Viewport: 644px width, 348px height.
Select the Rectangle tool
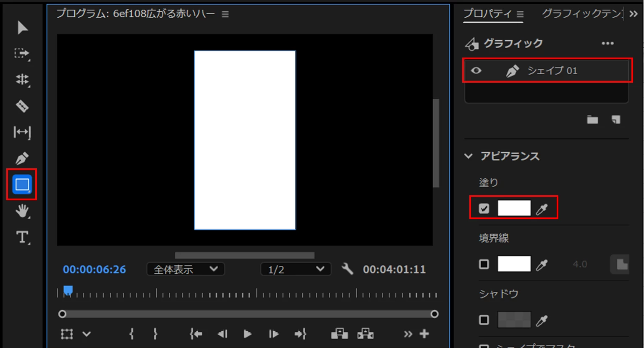point(22,184)
